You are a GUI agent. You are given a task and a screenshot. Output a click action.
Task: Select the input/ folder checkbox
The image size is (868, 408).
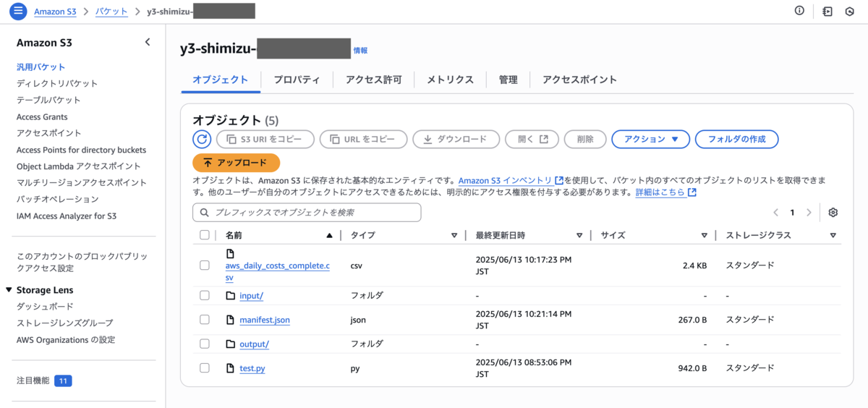[x=205, y=296]
